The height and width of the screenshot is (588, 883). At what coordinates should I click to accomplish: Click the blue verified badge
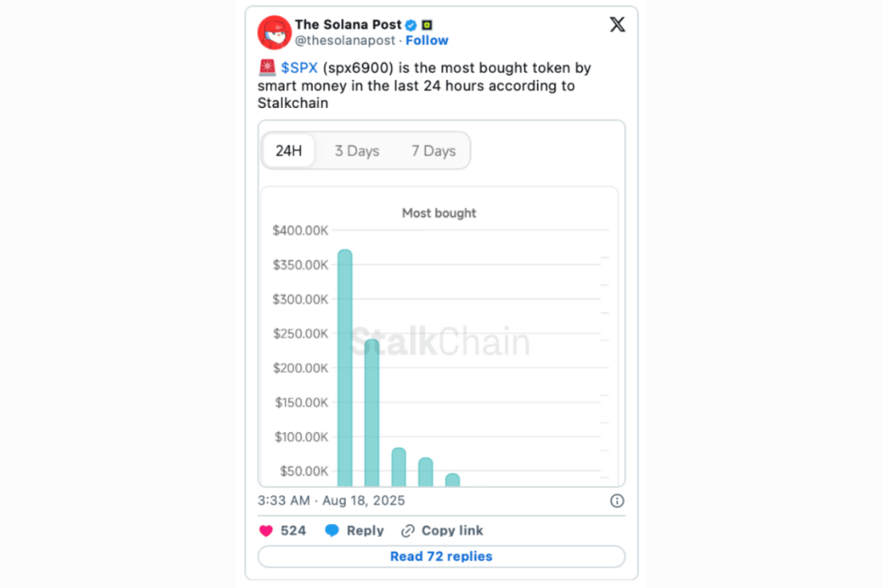pyautogui.click(x=411, y=25)
